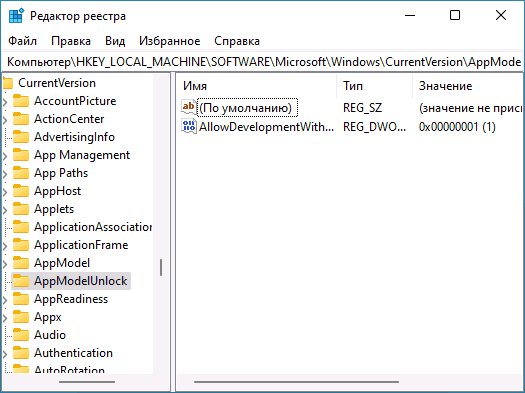Open the Help menu (Справка)

click(x=237, y=41)
